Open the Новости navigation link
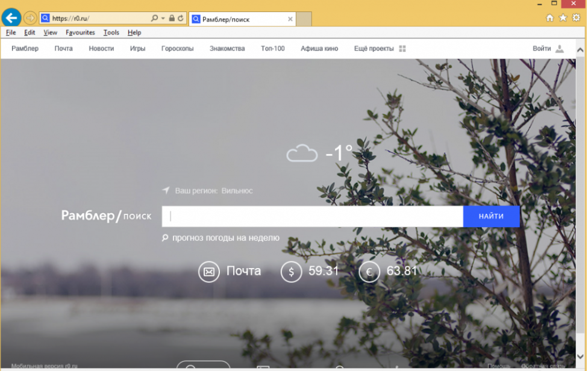Screen dimensions: 588x371 coord(101,48)
